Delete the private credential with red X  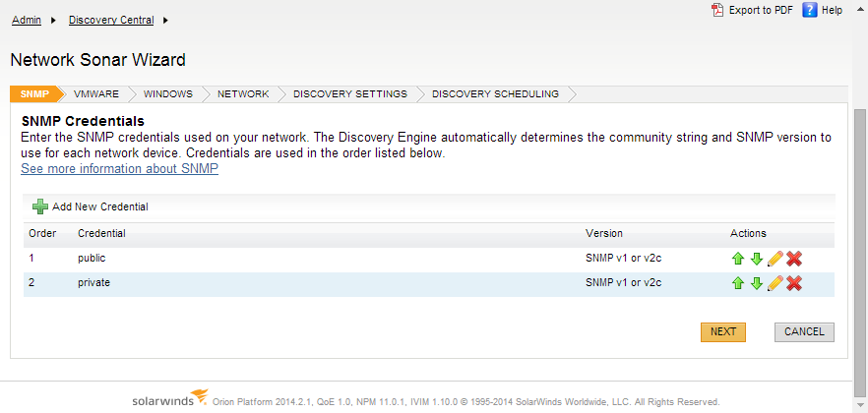[794, 283]
